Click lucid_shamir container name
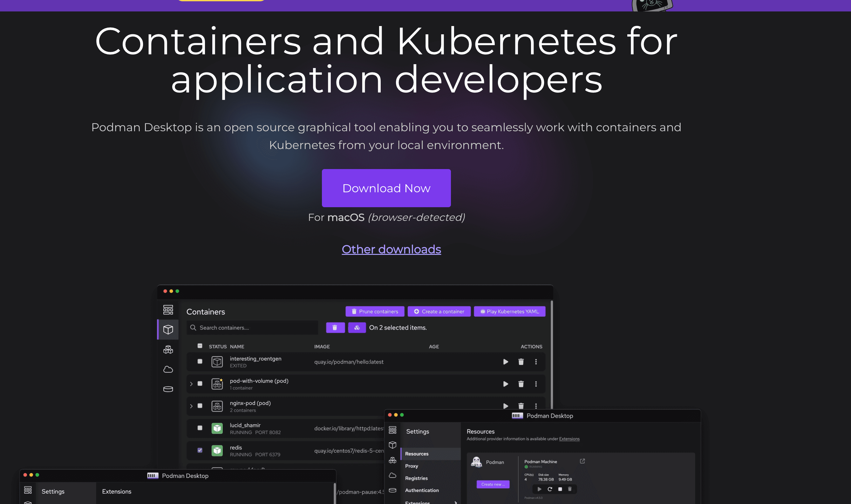 tap(245, 425)
